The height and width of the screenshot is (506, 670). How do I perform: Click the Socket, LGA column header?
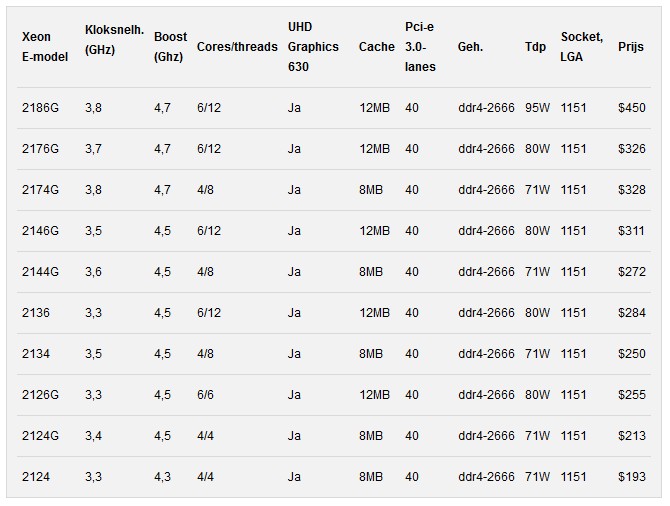pos(582,46)
